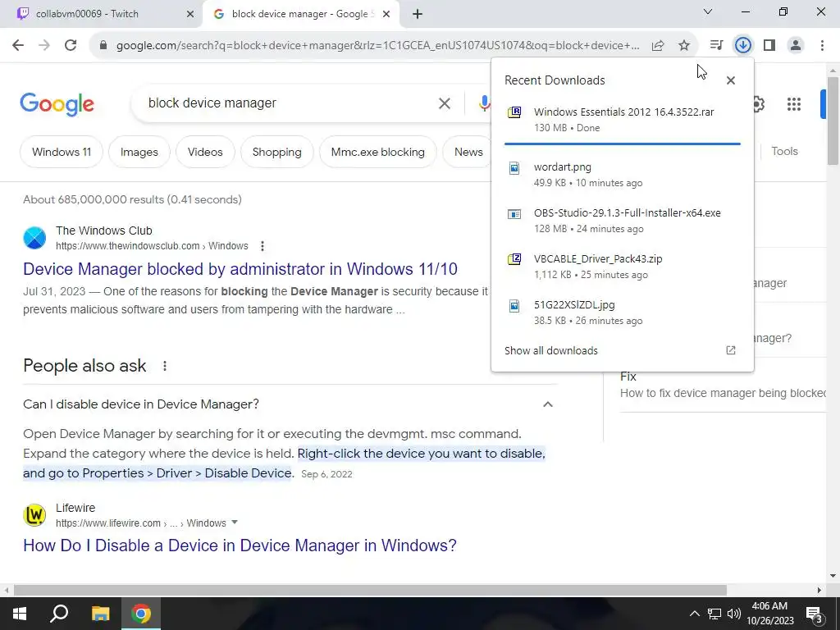The width and height of the screenshot is (840, 630).
Task: Open the tab search chevron
Action: (x=708, y=11)
